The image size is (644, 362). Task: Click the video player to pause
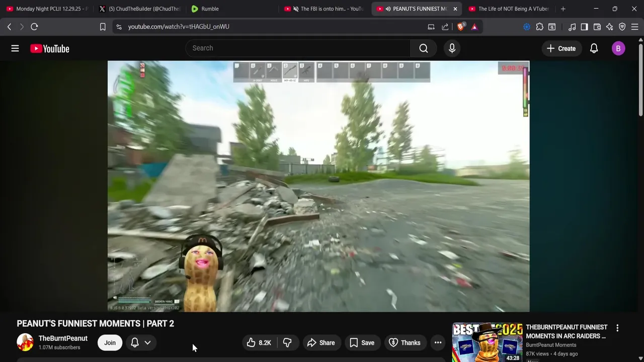(318, 186)
